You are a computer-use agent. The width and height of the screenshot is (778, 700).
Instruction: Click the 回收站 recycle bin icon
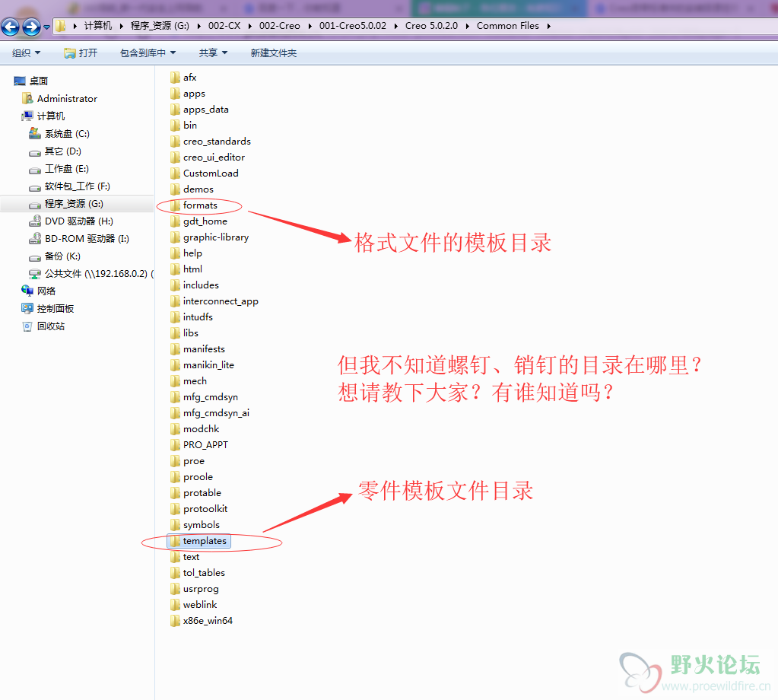tap(27, 326)
